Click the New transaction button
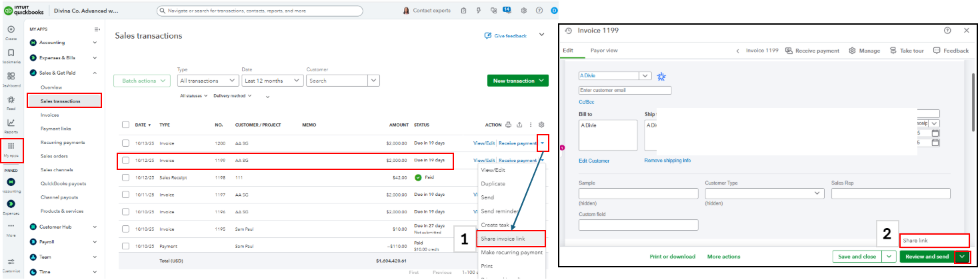The width and height of the screenshot is (980, 280). click(x=518, y=81)
